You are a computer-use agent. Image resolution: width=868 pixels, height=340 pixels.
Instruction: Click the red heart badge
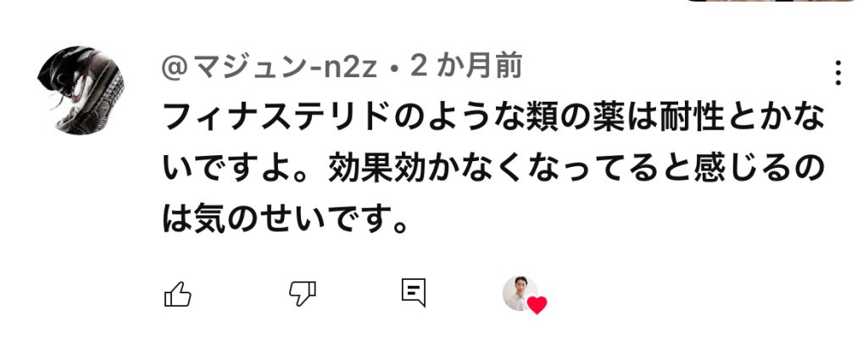click(x=537, y=304)
